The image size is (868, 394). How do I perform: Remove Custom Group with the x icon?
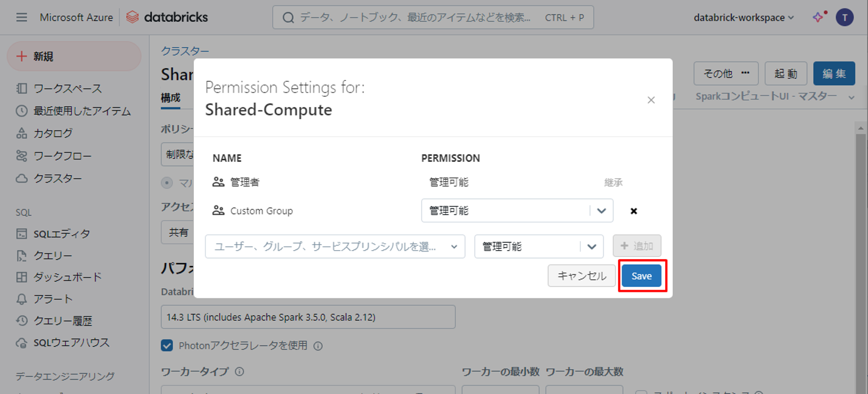[634, 211]
